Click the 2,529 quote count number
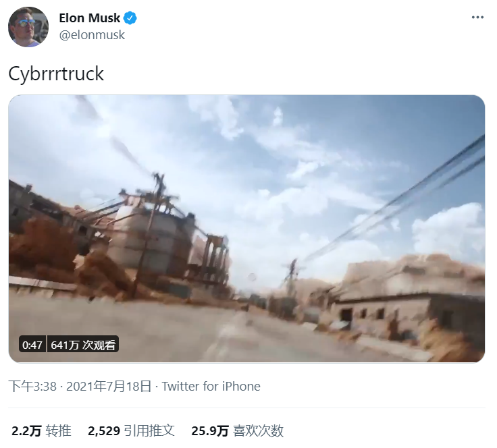The image size is (497, 448). pyautogui.click(x=104, y=431)
